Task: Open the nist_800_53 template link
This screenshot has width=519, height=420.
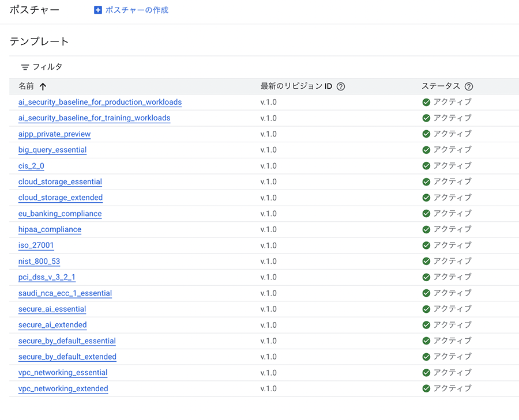Action: click(x=39, y=262)
